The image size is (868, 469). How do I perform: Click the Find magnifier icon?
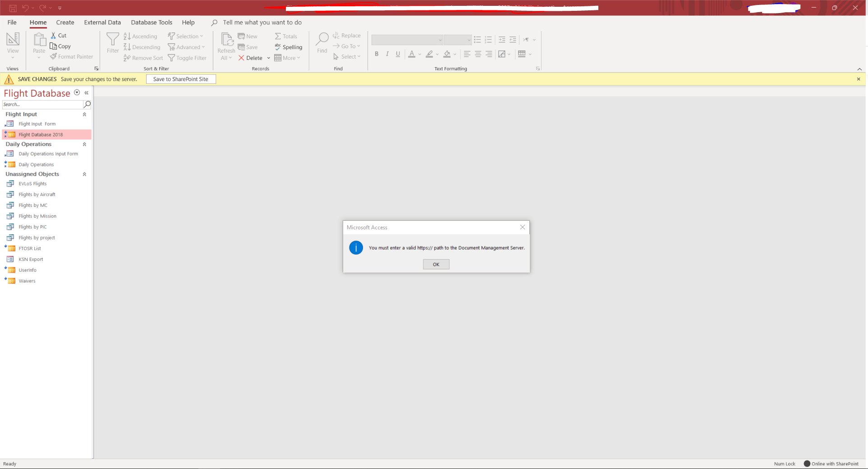pos(322,39)
